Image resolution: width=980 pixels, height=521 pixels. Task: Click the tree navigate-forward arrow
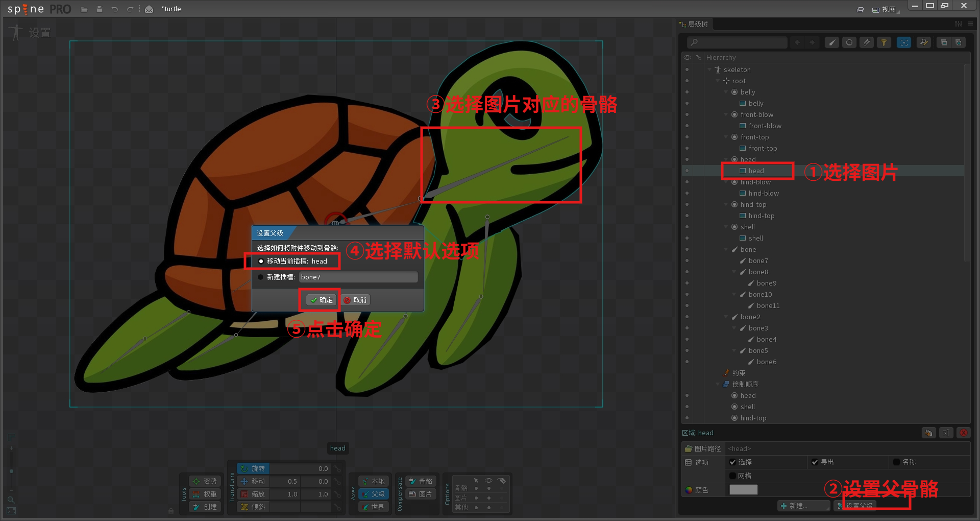pyautogui.click(x=812, y=42)
